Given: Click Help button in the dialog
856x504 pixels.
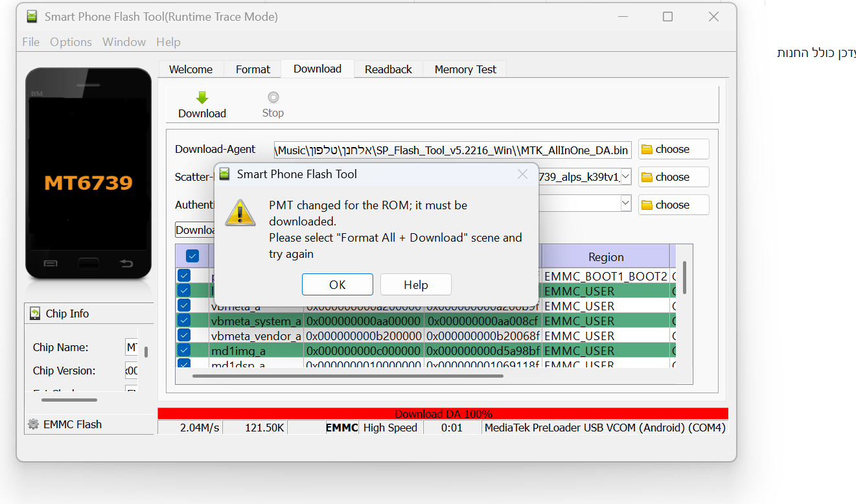Looking at the screenshot, I should 415,285.
